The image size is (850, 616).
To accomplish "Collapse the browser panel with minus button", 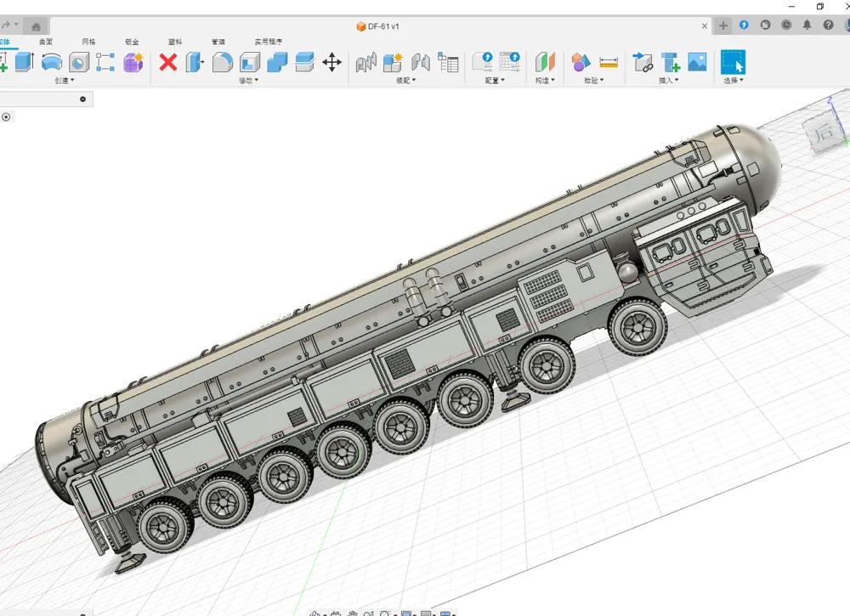I will click(83, 99).
